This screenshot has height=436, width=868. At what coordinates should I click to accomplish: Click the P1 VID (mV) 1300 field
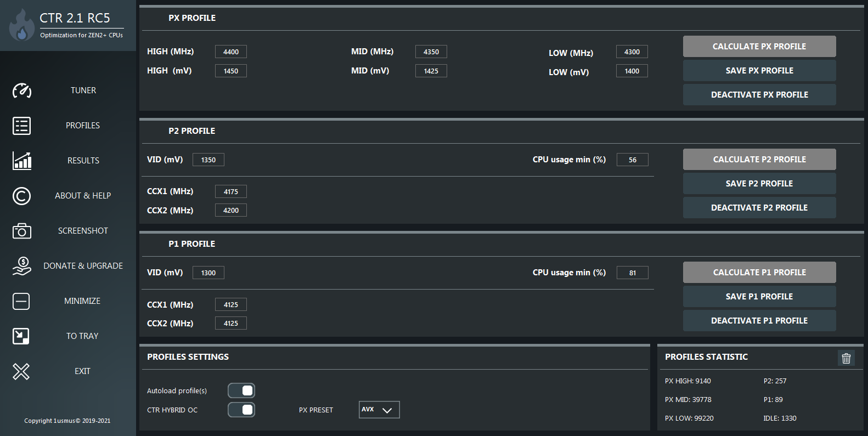tap(208, 273)
